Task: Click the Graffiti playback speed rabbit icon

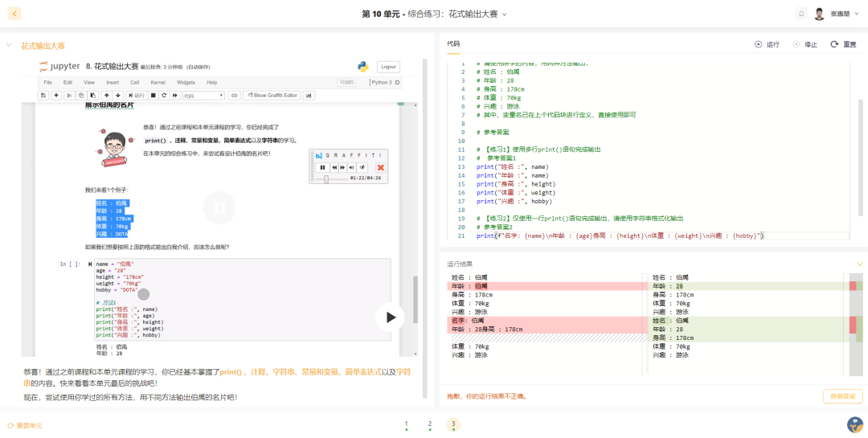Action: [x=362, y=167]
